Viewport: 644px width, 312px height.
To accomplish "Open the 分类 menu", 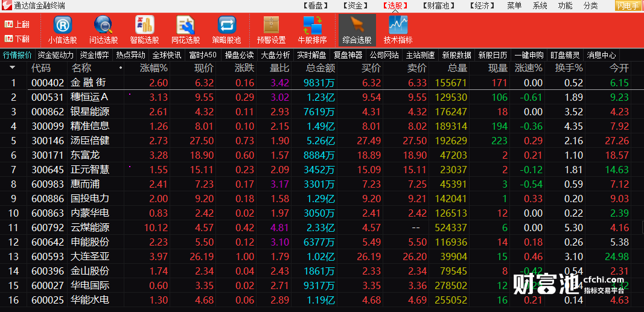I will [x=591, y=6].
